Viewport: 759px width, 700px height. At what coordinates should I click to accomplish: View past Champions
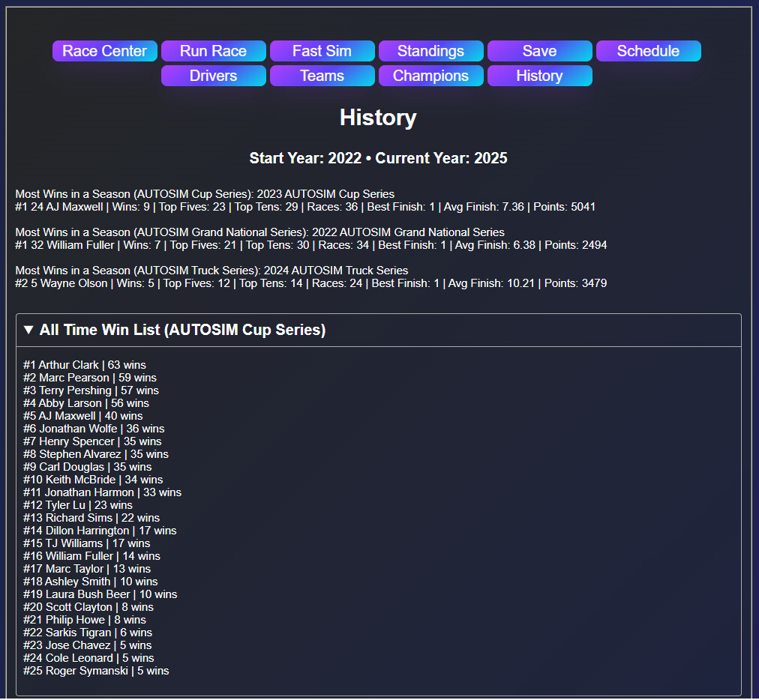click(430, 75)
